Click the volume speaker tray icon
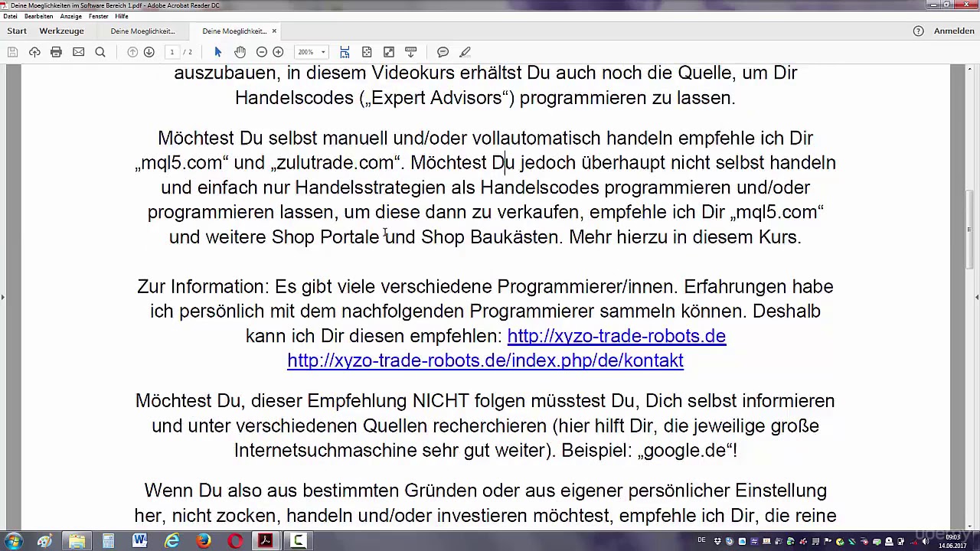The height and width of the screenshot is (551, 980). pos(926,541)
